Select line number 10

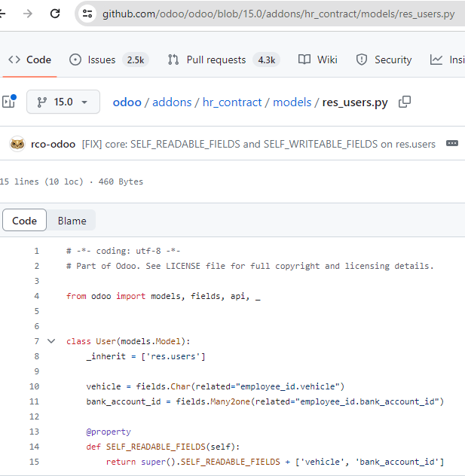(35, 386)
